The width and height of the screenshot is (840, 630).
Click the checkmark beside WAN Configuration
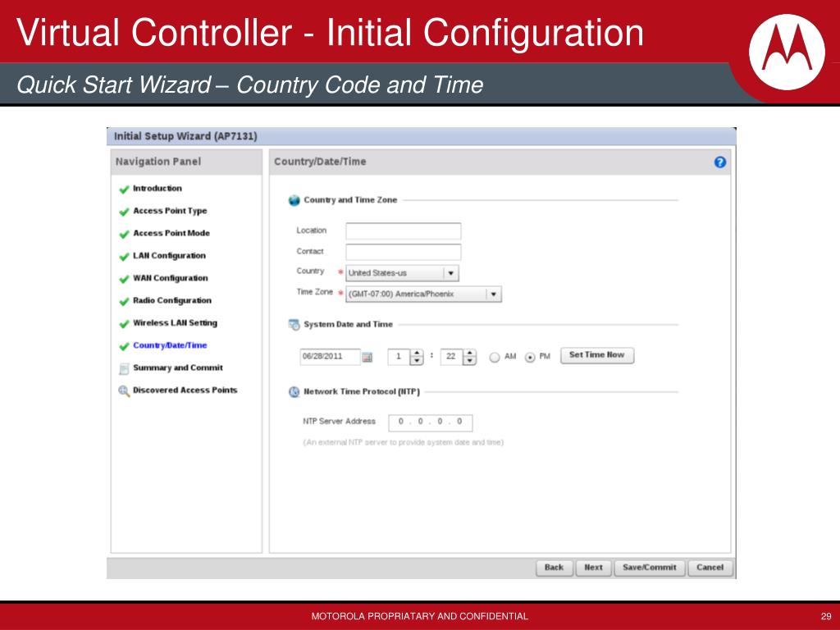[125, 279]
